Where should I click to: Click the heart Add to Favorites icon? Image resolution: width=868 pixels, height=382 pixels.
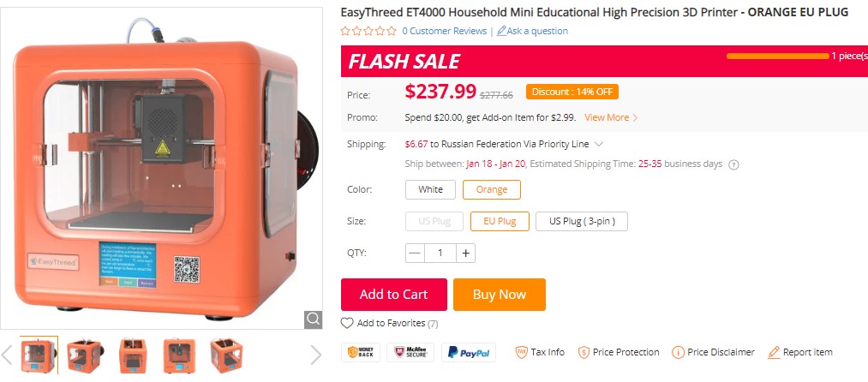[x=347, y=323]
